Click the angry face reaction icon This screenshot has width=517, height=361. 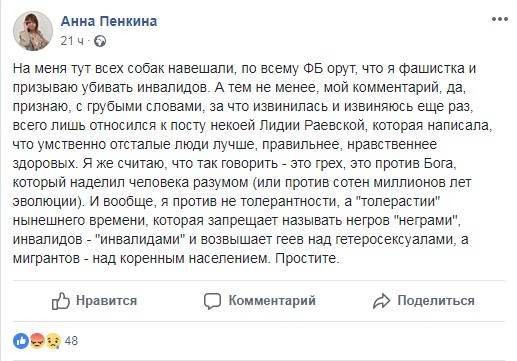[x=37, y=341]
